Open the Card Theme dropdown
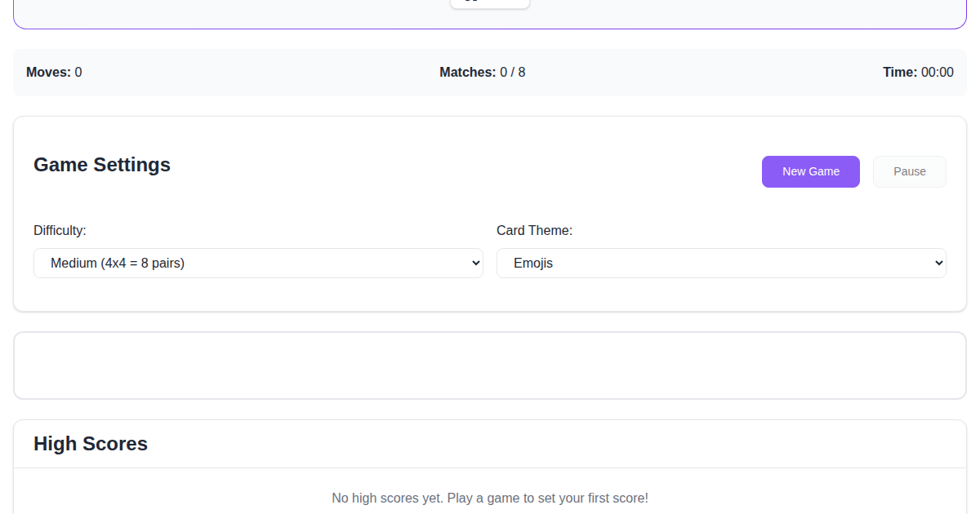The height and width of the screenshot is (514, 980). (x=721, y=263)
